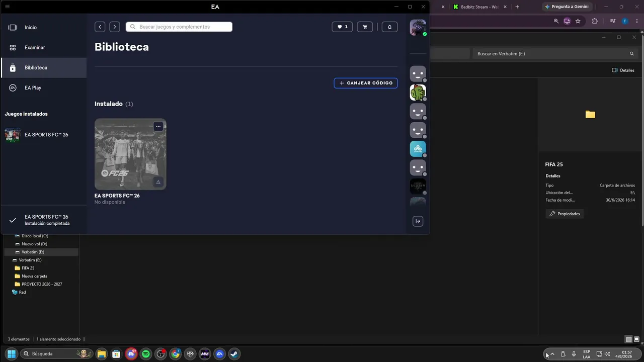The height and width of the screenshot is (362, 644).
Task: Open OBS Studio from the taskbar
Action: pos(160,354)
